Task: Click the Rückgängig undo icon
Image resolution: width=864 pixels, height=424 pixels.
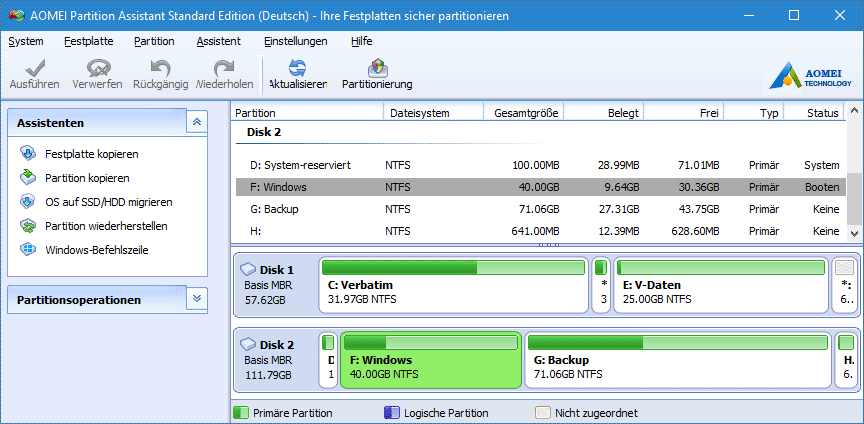Action: click(160, 68)
